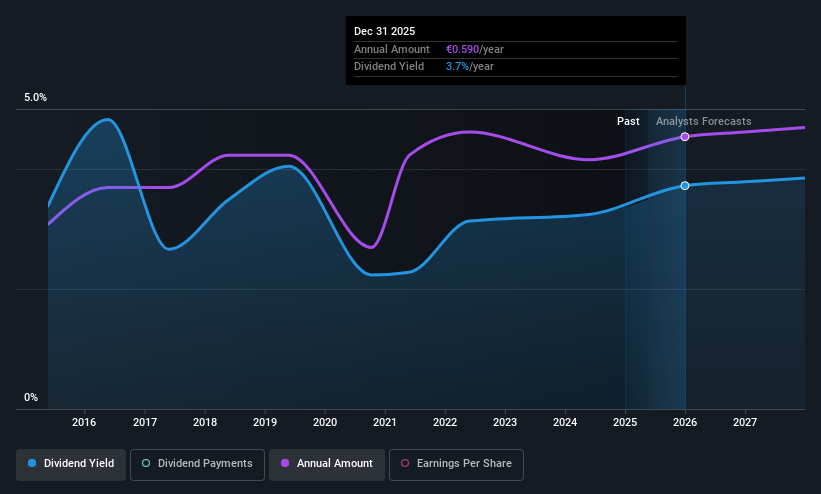Click the €0.590/year tooltip value
The width and height of the screenshot is (821, 494).
[475, 49]
